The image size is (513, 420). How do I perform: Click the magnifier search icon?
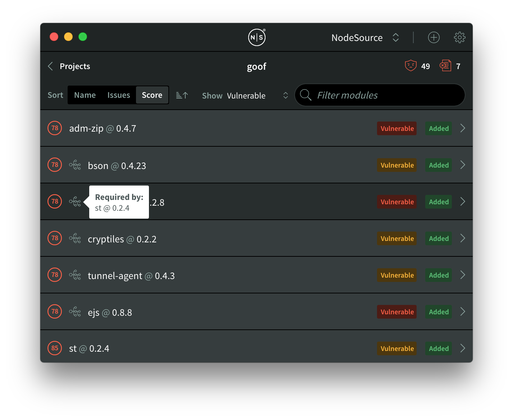pyautogui.click(x=305, y=95)
